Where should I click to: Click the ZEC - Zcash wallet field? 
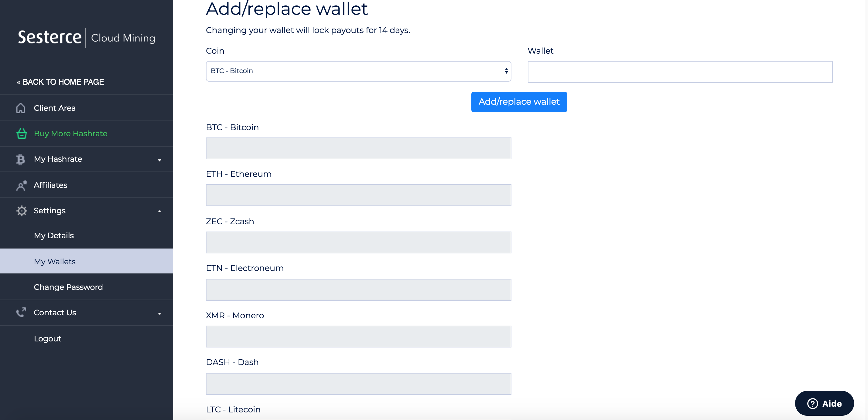click(x=358, y=242)
